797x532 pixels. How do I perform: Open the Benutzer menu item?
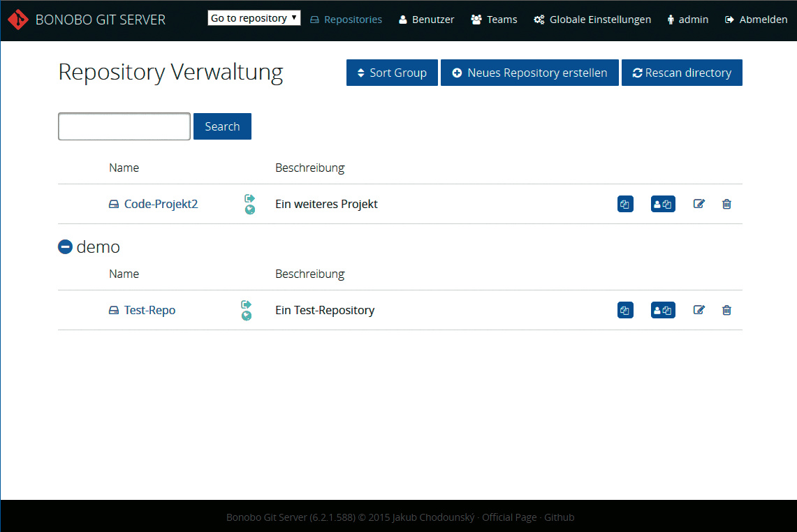(x=427, y=20)
